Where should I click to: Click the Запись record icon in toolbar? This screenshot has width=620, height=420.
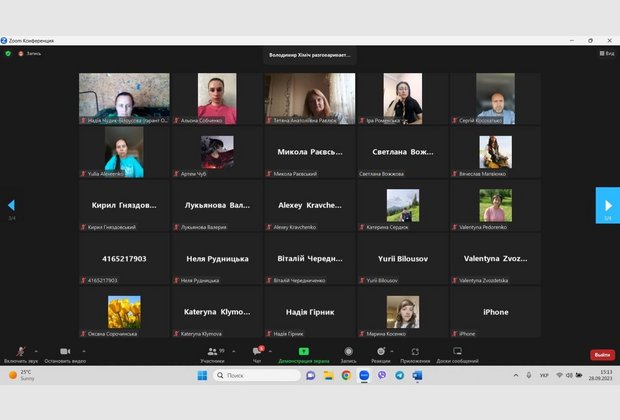click(x=348, y=352)
